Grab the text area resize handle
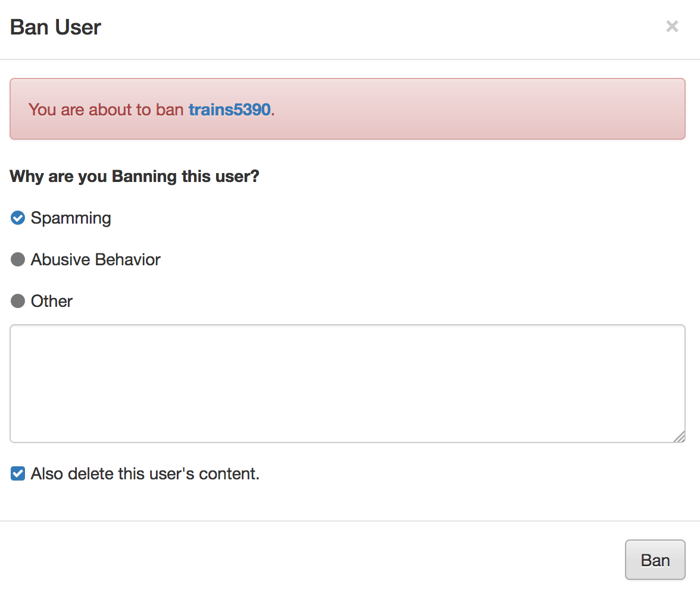Viewport: 700px width, 590px height. 679,437
